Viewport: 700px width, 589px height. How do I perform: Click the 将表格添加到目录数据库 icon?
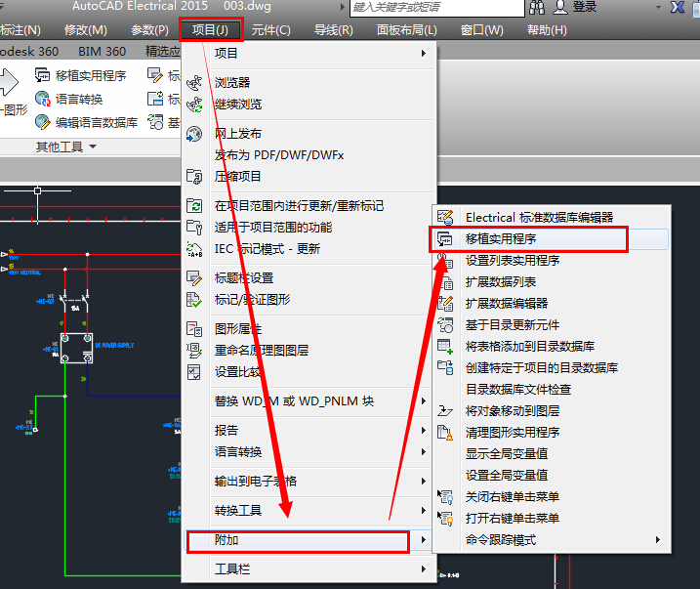pyautogui.click(x=446, y=346)
